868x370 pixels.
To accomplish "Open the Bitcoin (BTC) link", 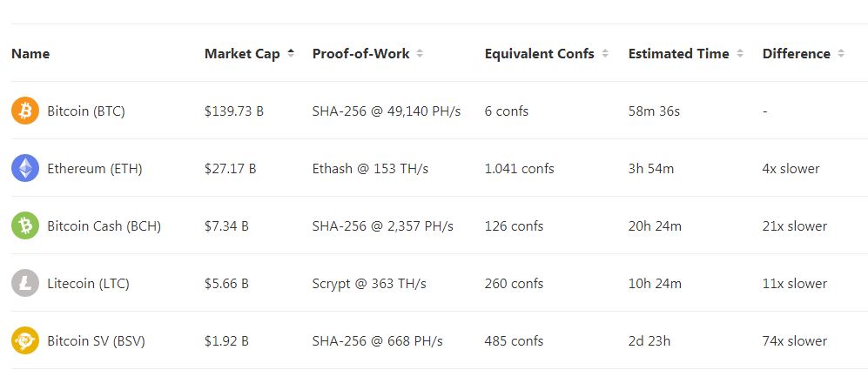I will [86, 111].
